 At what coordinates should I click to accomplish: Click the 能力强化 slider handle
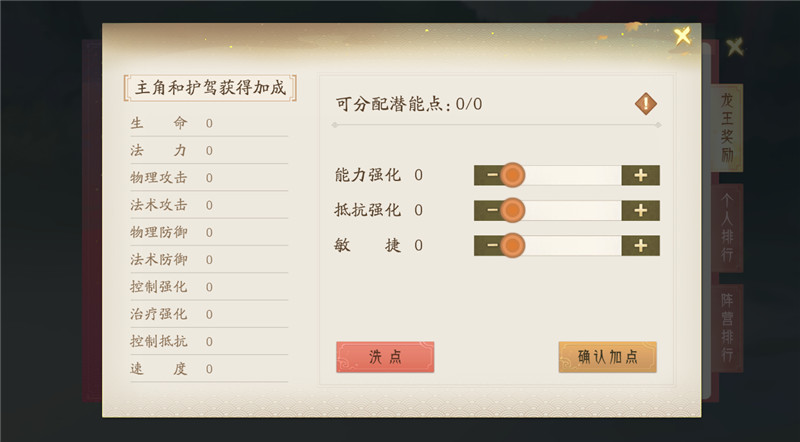coord(512,175)
